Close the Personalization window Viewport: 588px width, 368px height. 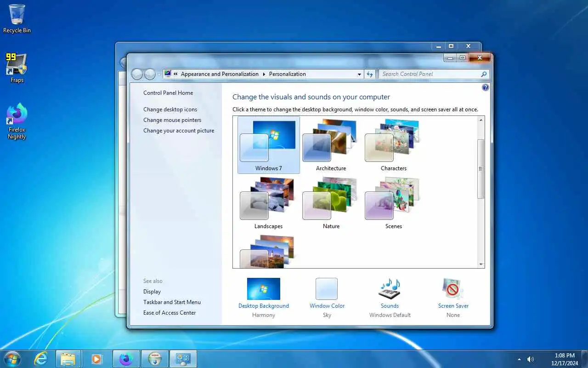point(480,57)
